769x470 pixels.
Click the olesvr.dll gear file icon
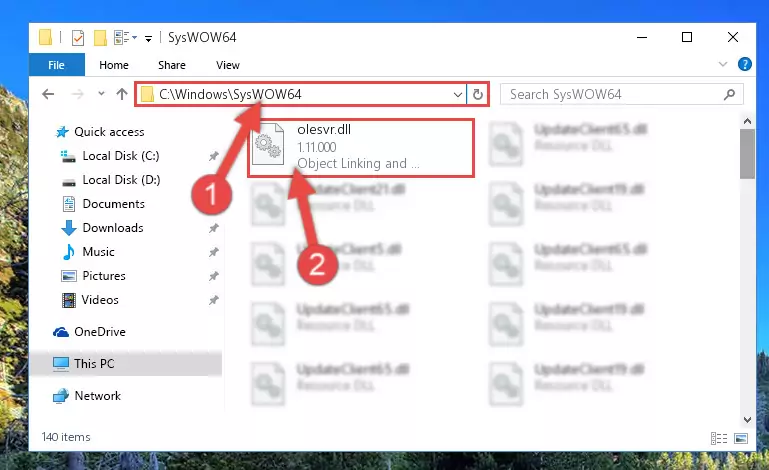(x=268, y=144)
